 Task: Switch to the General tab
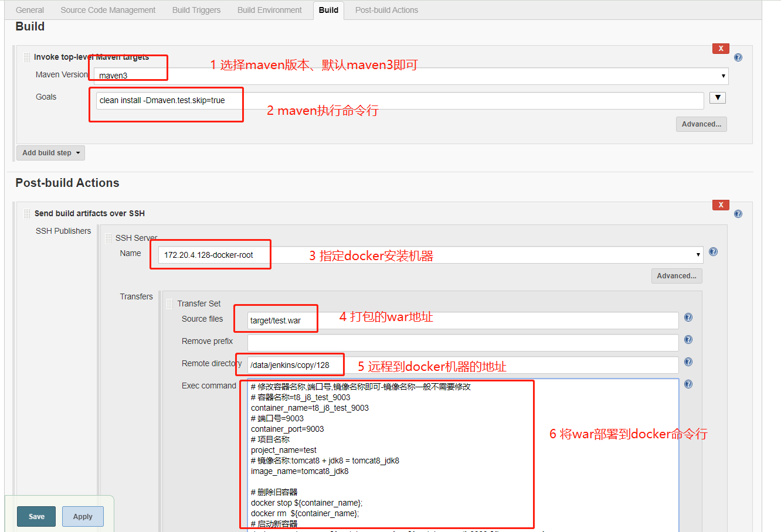(30, 10)
